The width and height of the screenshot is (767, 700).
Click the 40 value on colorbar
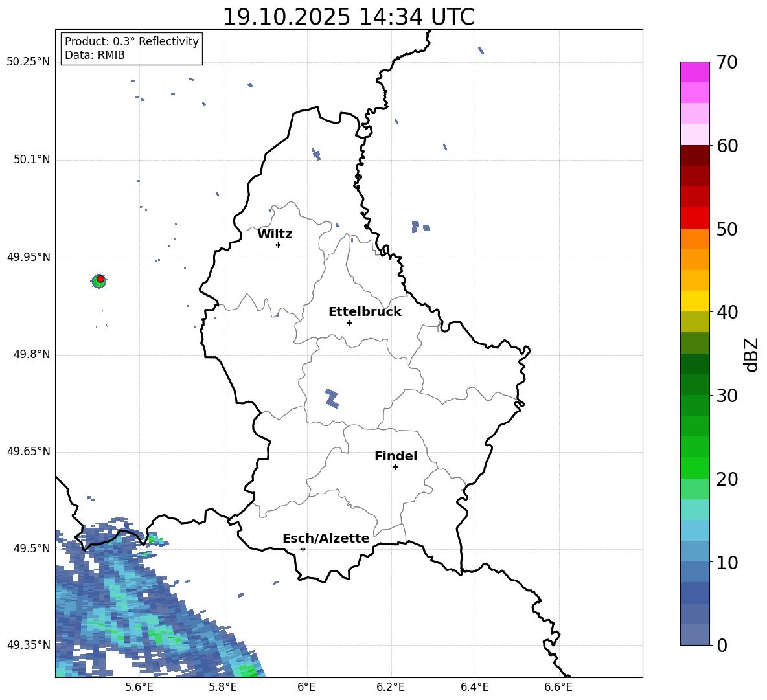click(727, 312)
